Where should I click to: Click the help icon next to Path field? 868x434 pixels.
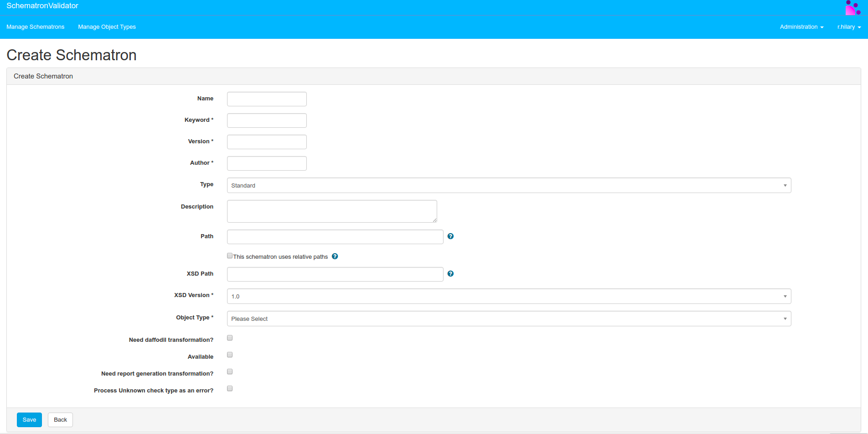click(450, 236)
